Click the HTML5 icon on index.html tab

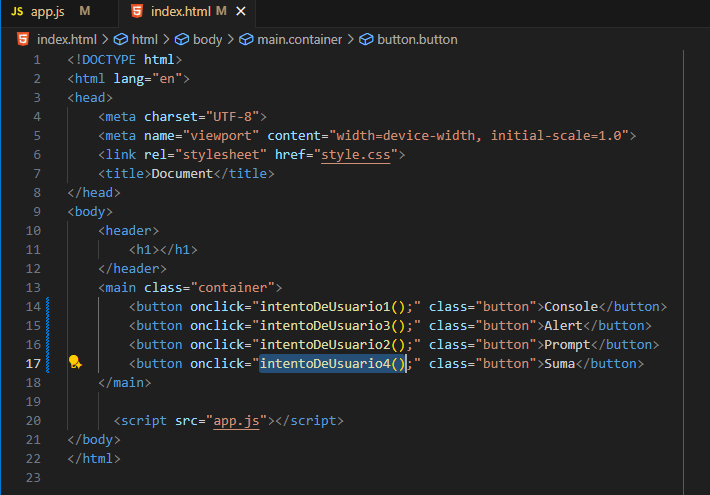click(x=136, y=11)
